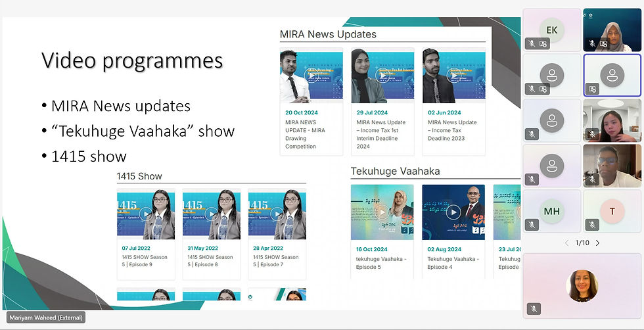The image size is (644, 330).
Task: Open the hijab woman's video feed
Action: point(612,30)
